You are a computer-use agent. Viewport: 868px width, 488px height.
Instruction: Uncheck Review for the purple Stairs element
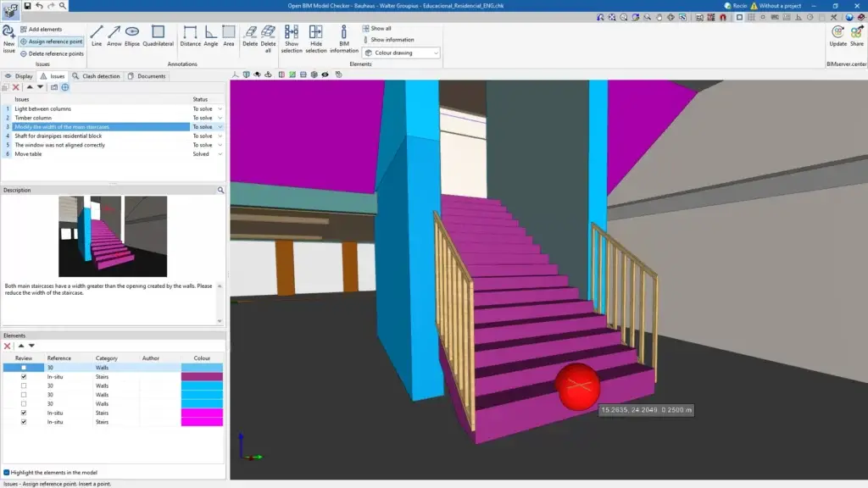click(24, 377)
